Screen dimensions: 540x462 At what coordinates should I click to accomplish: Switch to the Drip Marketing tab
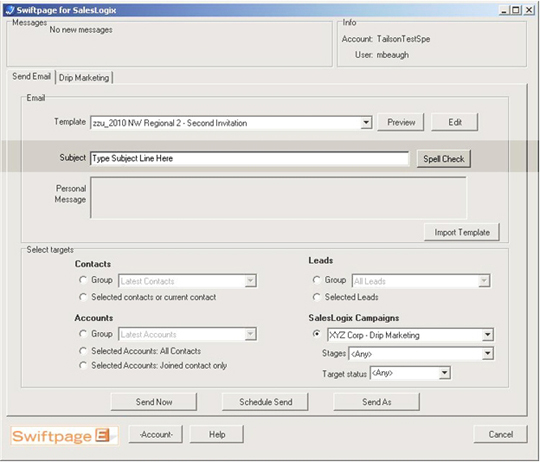[x=84, y=77]
